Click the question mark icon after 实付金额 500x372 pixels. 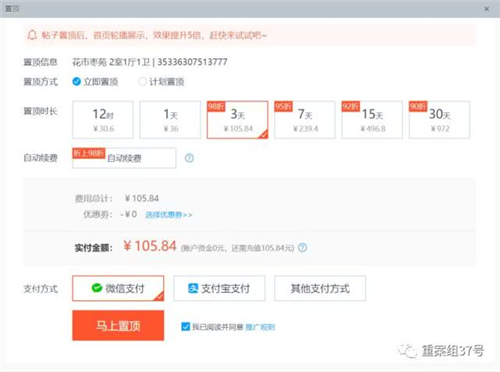[302, 247]
